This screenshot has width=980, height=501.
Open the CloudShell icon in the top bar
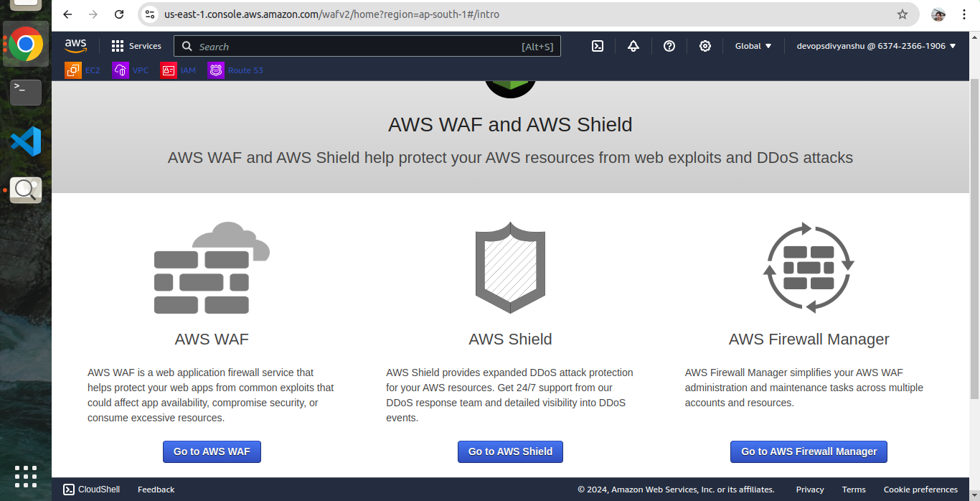pos(598,46)
